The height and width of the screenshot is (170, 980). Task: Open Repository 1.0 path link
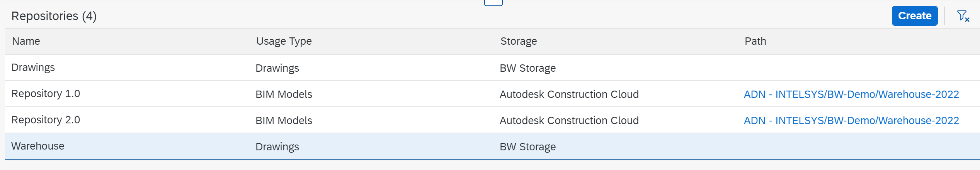pos(851,94)
